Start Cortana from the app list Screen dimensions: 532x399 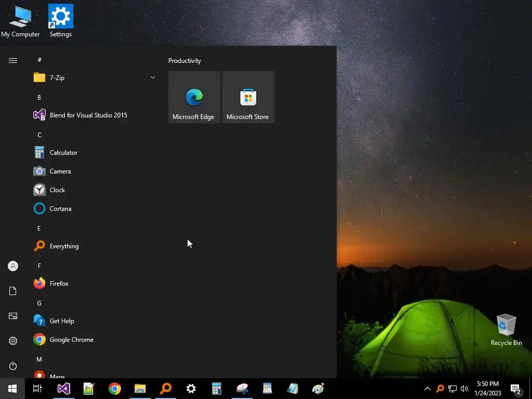(x=95, y=209)
